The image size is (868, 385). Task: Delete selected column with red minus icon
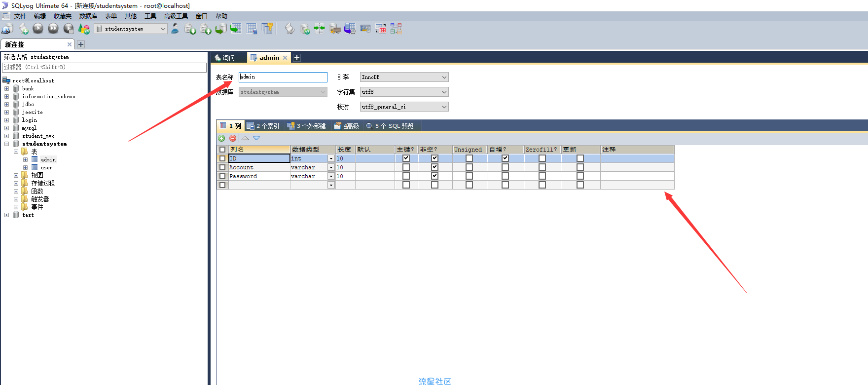coord(233,138)
